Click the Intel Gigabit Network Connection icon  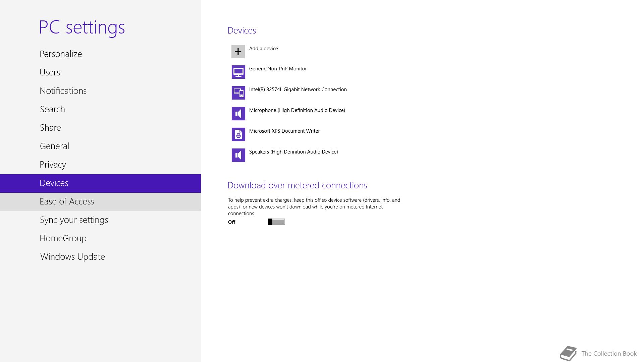238,93
